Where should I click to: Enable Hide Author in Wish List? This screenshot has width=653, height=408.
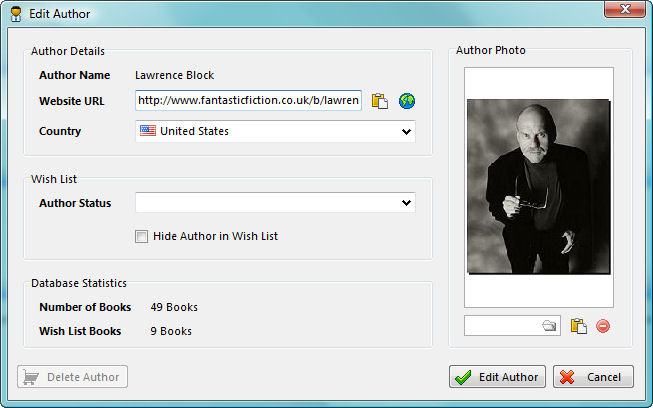pyautogui.click(x=141, y=236)
